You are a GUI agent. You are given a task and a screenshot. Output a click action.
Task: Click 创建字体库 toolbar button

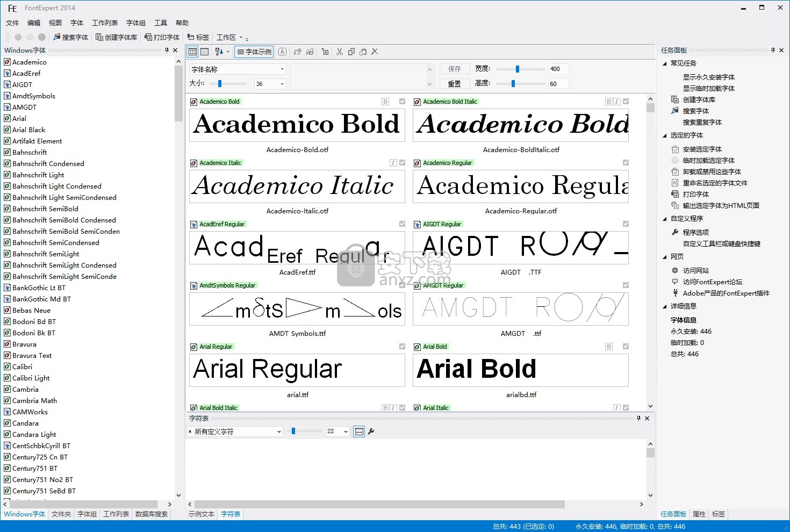pos(116,37)
